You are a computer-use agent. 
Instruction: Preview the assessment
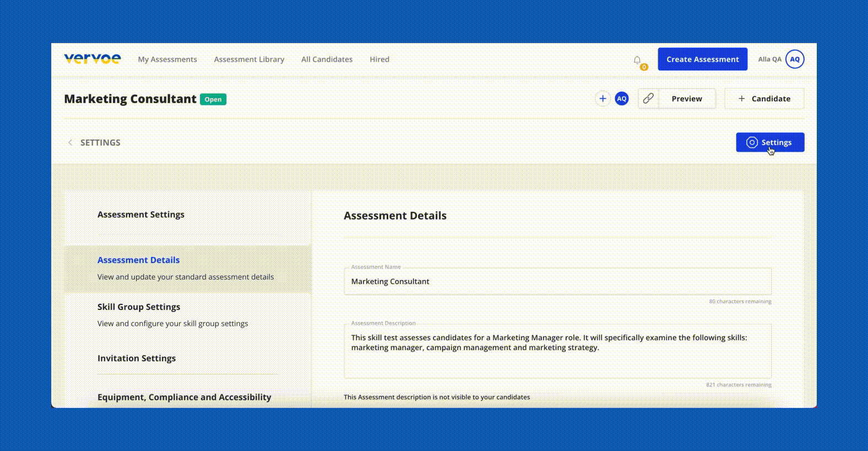click(x=687, y=99)
